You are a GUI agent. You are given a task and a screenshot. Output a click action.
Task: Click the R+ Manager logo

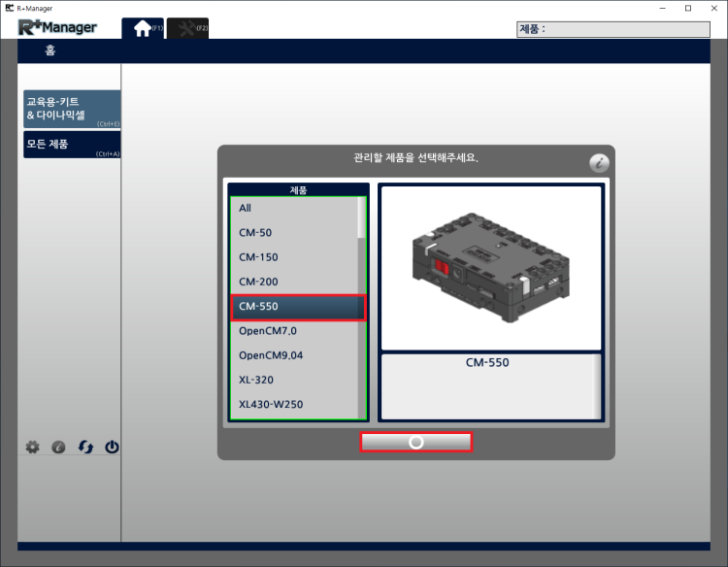pyautogui.click(x=58, y=26)
